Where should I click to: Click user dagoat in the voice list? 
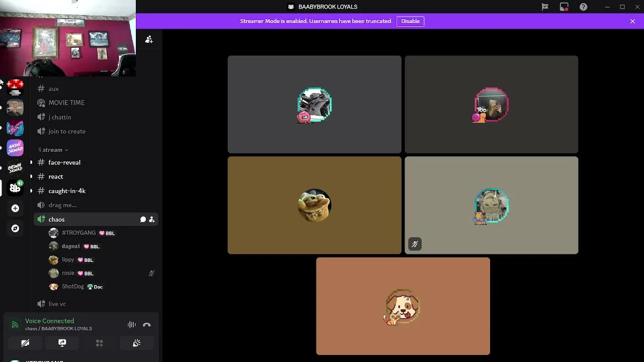(x=102, y=246)
